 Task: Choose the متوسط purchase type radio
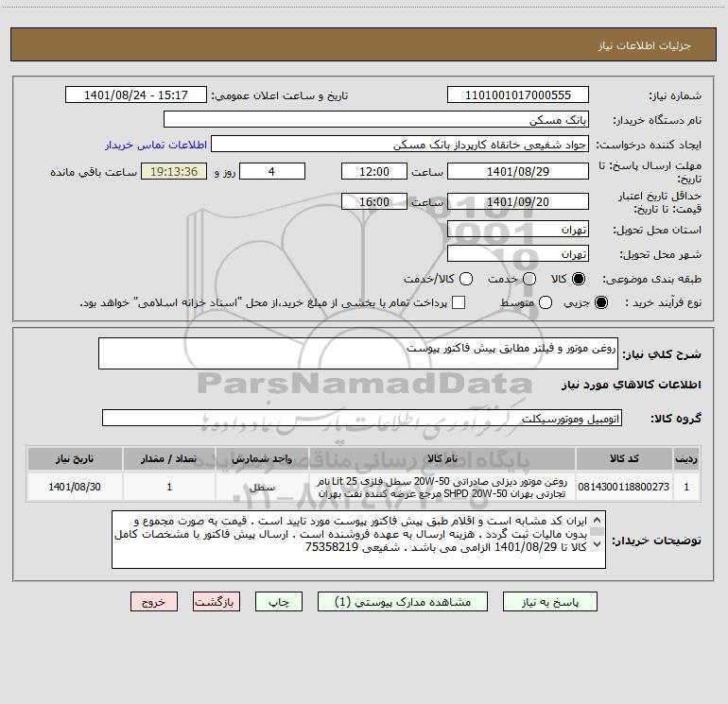[x=546, y=302]
